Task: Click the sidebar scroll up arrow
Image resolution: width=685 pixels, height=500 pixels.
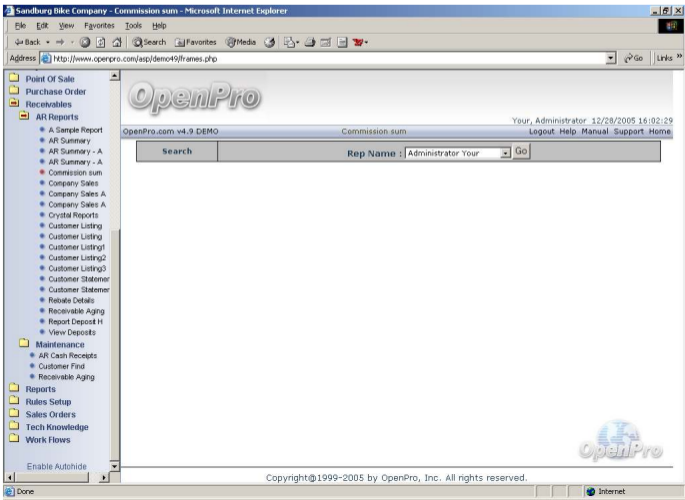Action: pyautogui.click(x=114, y=76)
